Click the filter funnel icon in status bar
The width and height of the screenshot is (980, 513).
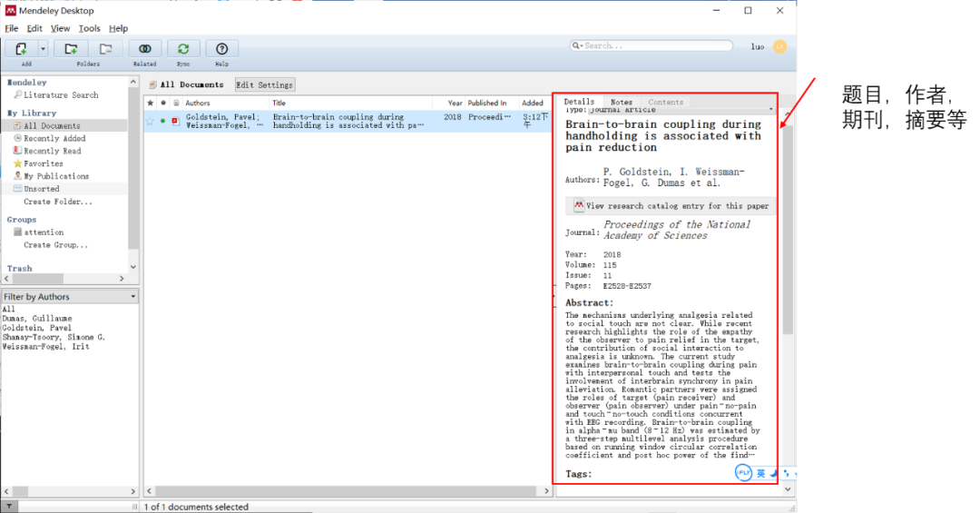[9, 507]
